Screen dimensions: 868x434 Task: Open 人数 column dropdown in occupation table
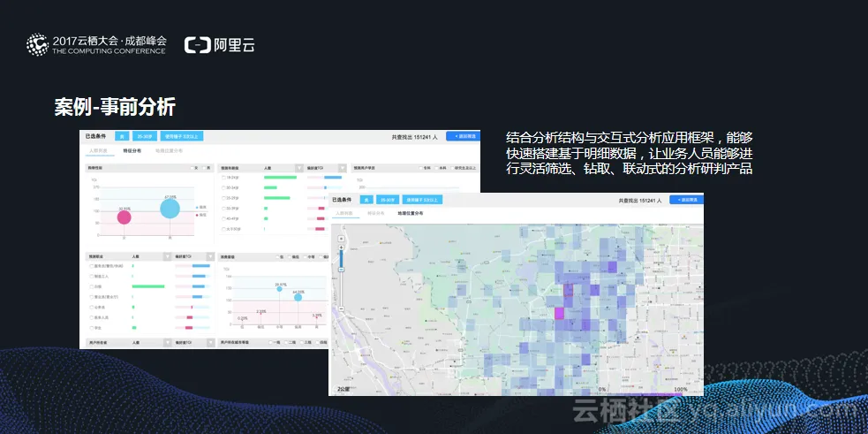click(167, 256)
